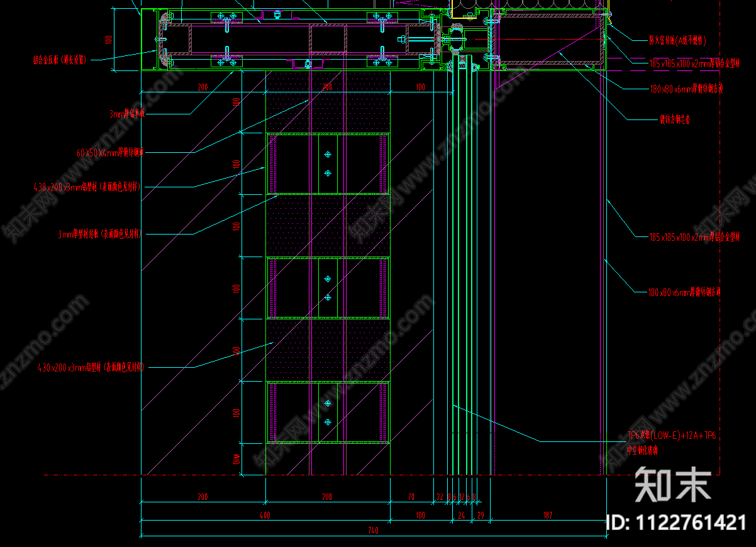Screen dimensions: 756x547
Task: Click the vertical '180' dimension value
Action: click(x=109, y=40)
